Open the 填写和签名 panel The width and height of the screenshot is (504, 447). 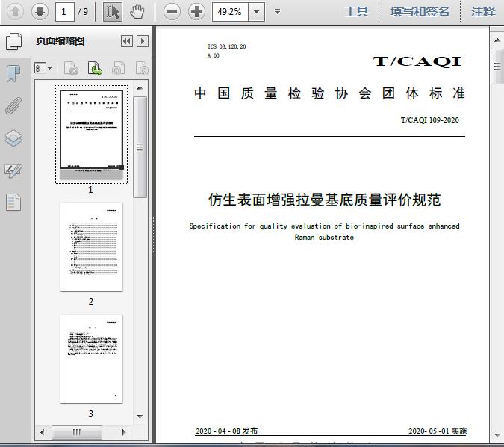tap(420, 11)
